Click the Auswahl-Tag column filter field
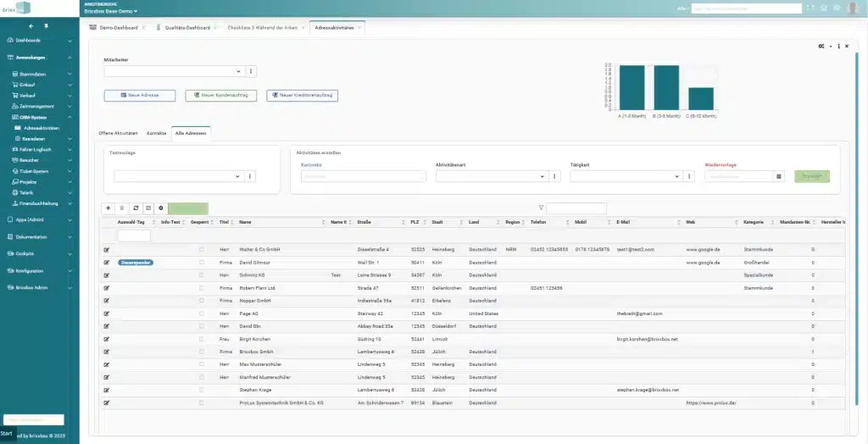 [134, 236]
